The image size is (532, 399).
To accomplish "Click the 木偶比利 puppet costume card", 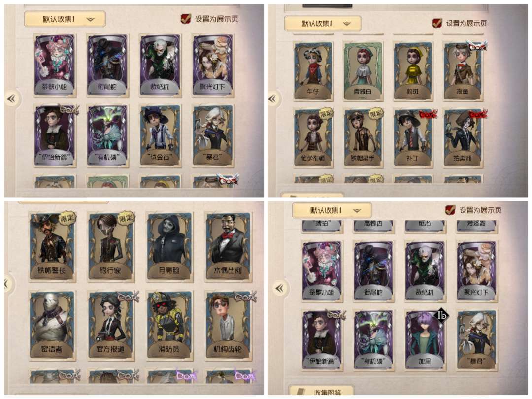I will pos(228,246).
